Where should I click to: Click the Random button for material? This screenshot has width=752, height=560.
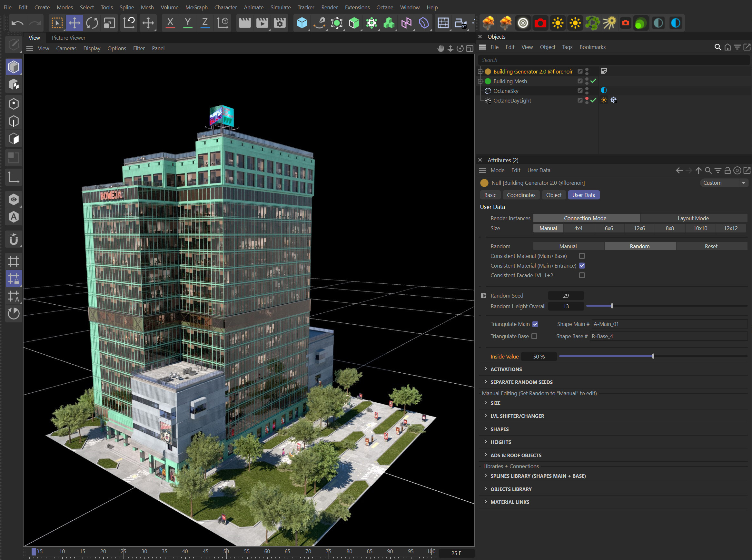[x=639, y=246]
